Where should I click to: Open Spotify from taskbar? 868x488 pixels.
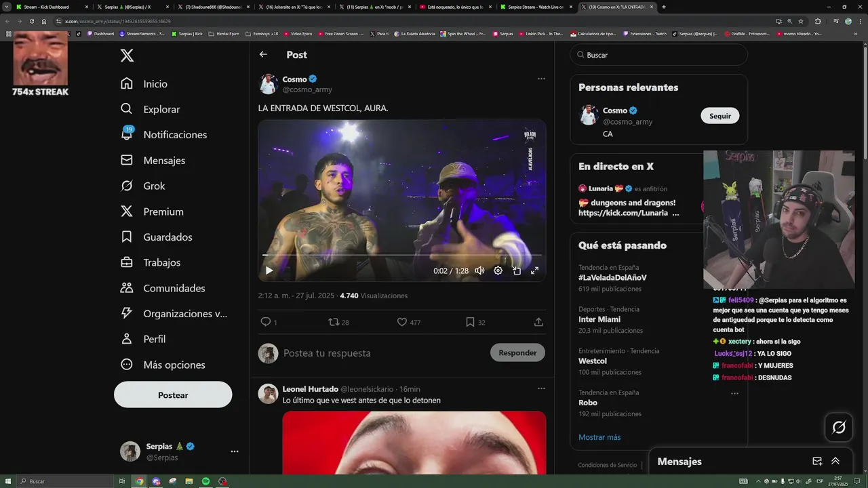(205, 481)
